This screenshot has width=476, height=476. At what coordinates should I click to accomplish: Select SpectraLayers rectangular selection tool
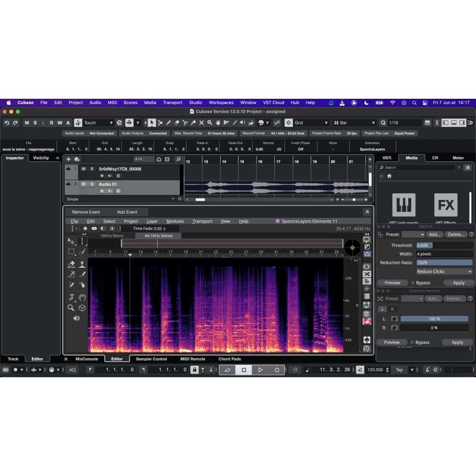point(71,252)
